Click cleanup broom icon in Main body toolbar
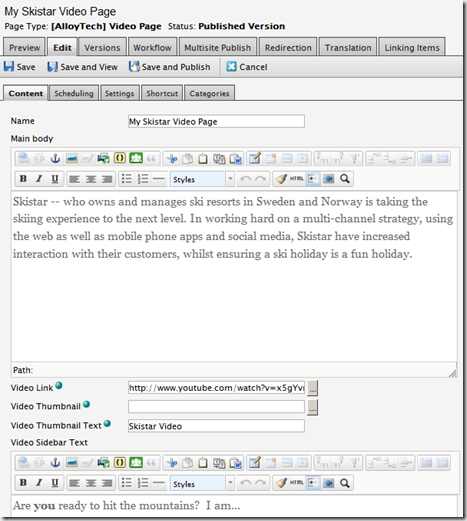 pyautogui.click(x=281, y=179)
